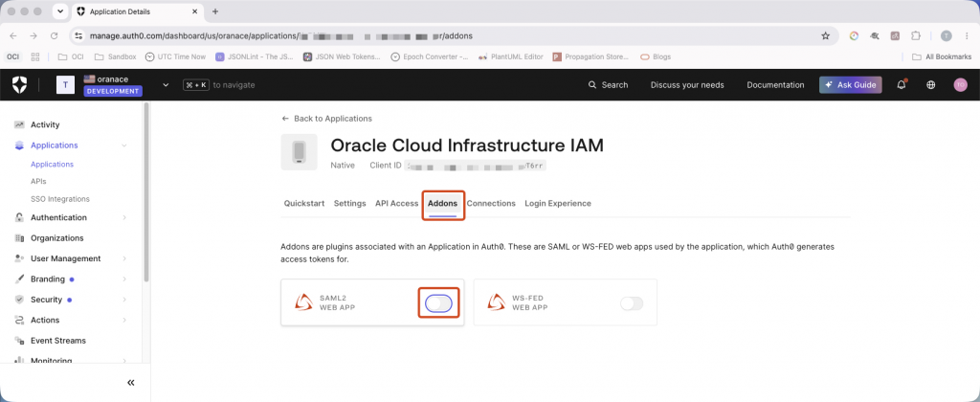This screenshot has width=980, height=402.
Task: Select Applications sub-item in sidebar
Action: pos(52,165)
